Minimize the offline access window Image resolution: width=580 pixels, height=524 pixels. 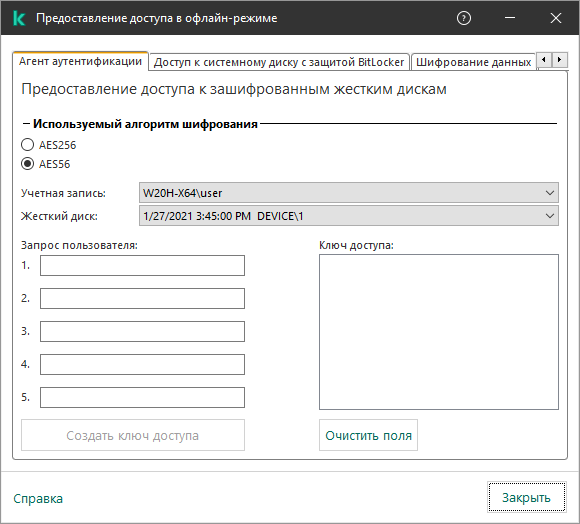(510, 18)
